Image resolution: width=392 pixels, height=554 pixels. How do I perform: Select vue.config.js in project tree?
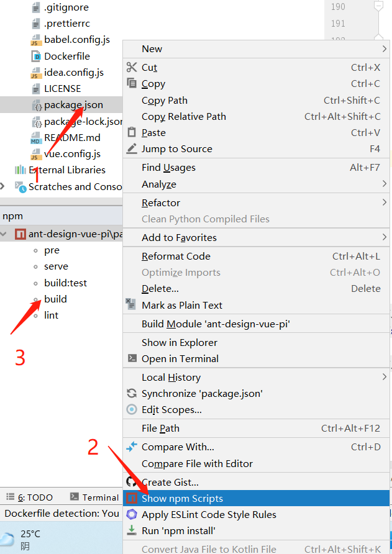pos(72,153)
